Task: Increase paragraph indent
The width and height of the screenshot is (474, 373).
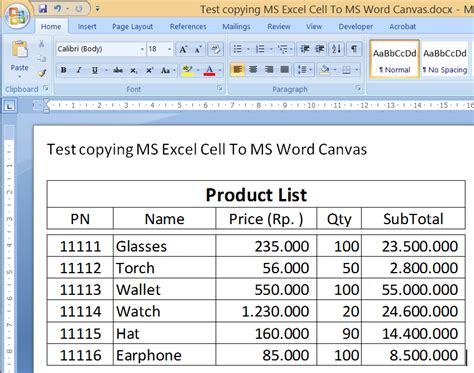Action: (x=320, y=49)
